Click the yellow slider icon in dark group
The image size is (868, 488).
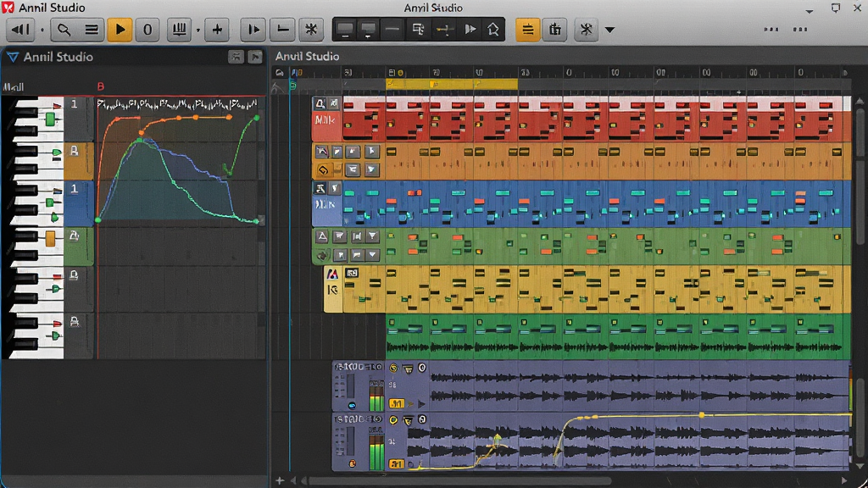tap(444, 30)
